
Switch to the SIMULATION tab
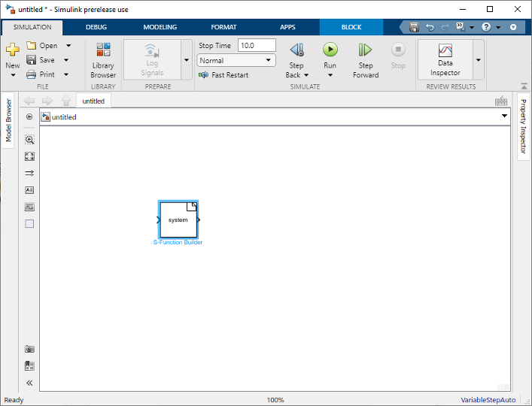(32, 27)
